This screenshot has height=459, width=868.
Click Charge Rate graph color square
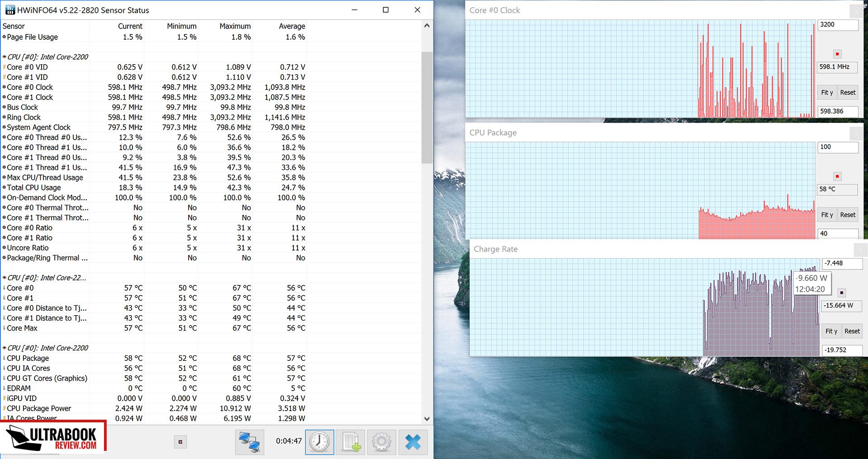click(841, 293)
